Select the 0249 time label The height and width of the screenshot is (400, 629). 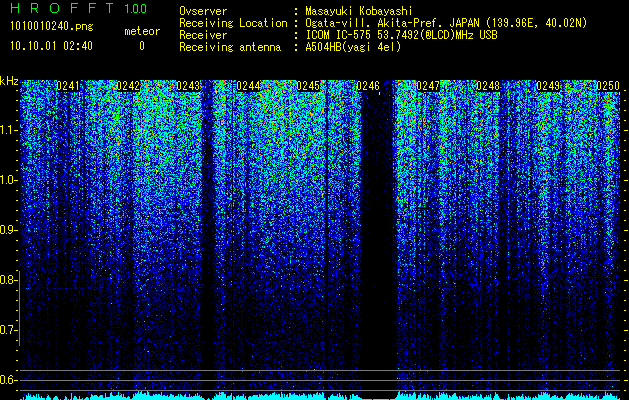[548, 86]
